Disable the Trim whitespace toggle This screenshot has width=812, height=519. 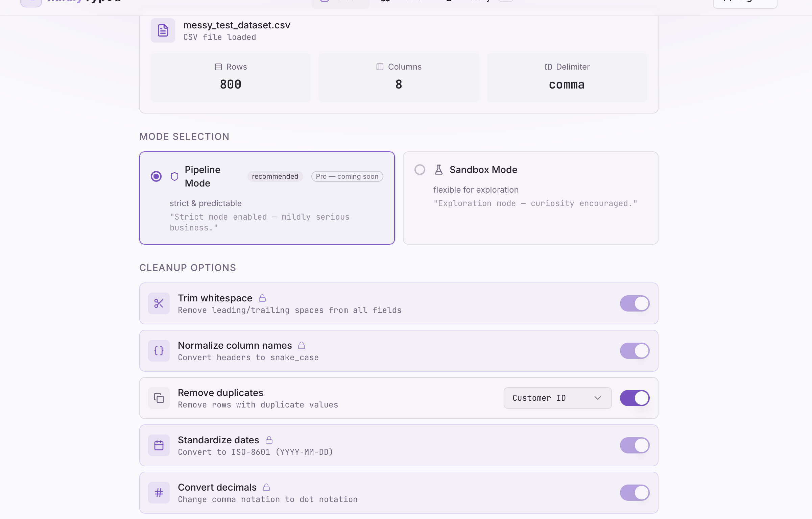pos(635,303)
